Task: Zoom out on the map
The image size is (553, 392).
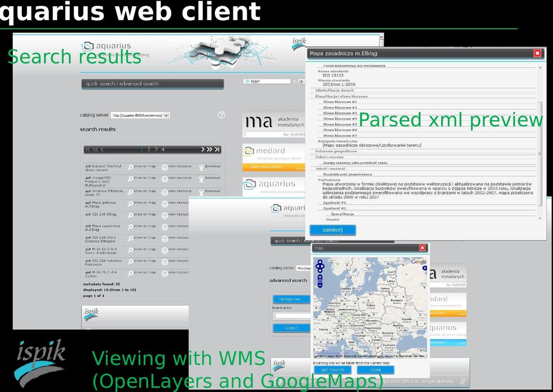Action: [x=320, y=285]
